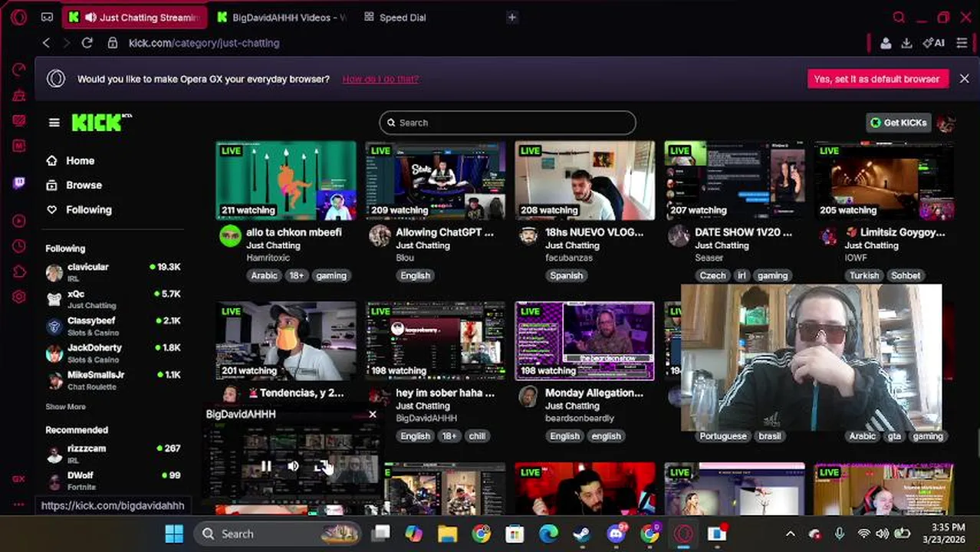Click the browser address bar URL
The width and height of the screenshot is (980, 552).
tap(204, 43)
